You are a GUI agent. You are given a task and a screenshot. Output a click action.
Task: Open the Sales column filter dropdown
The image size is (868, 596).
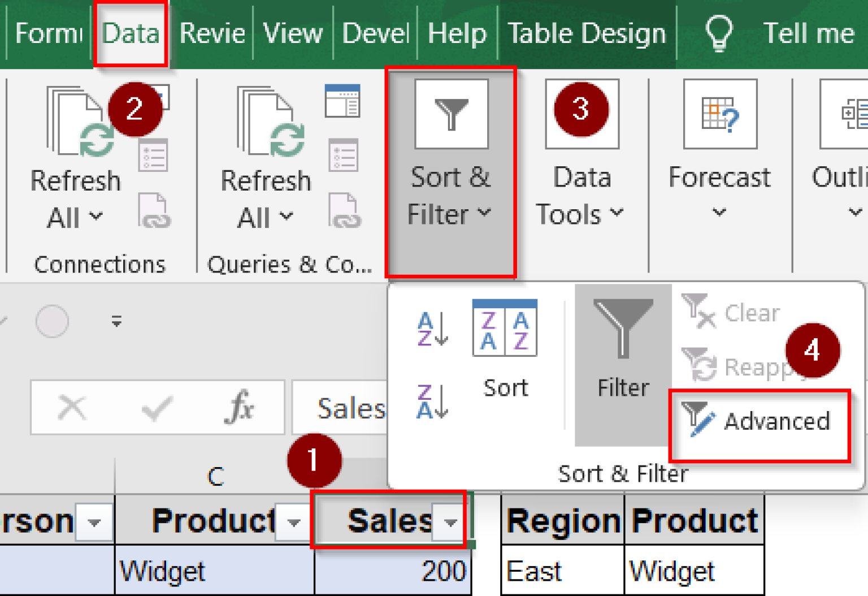[x=449, y=521]
